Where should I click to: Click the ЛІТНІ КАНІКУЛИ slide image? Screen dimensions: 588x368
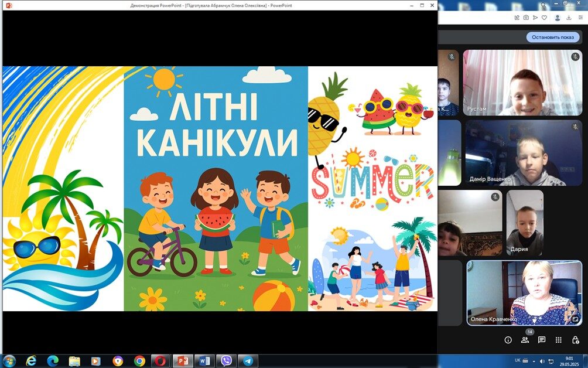216,189
